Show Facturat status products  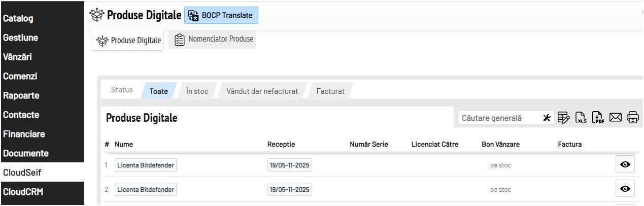click(x=330, y=91)
